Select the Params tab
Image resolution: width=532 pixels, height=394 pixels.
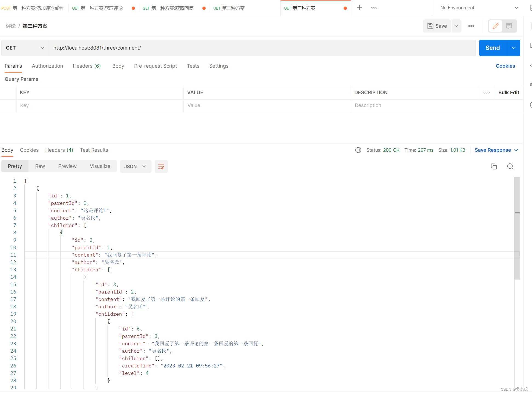point(13,66)
